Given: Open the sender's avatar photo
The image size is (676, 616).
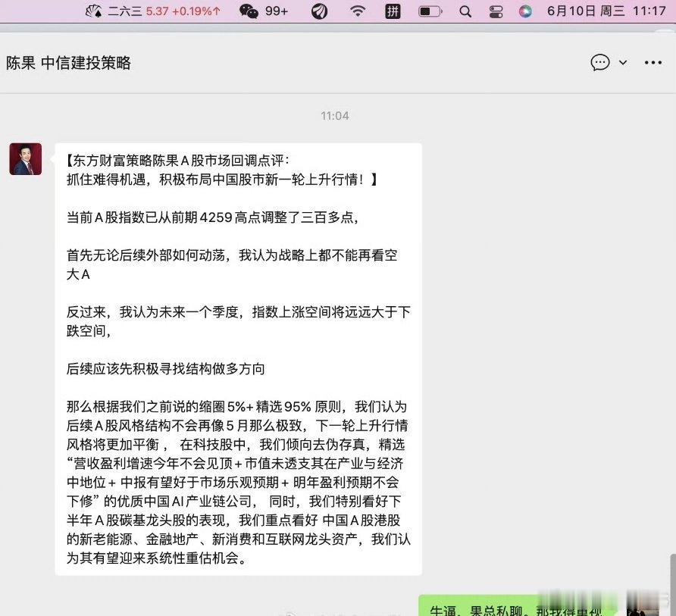Looking at the screenshot, I should [26, 159].
